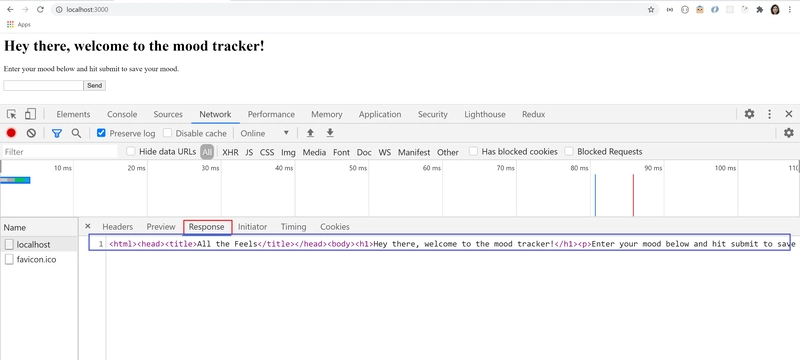This screenshot has height=360, width=800.
Task: Open the Extensions puzzle icon
Action: click(760, 9)
